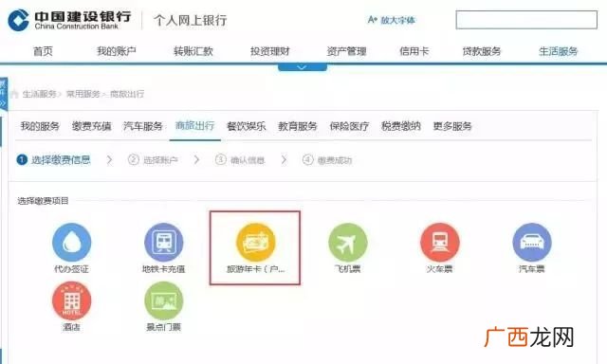Click the China Construction Bank logo
Screen dimensions: 607x364
(x=69, y=20)
